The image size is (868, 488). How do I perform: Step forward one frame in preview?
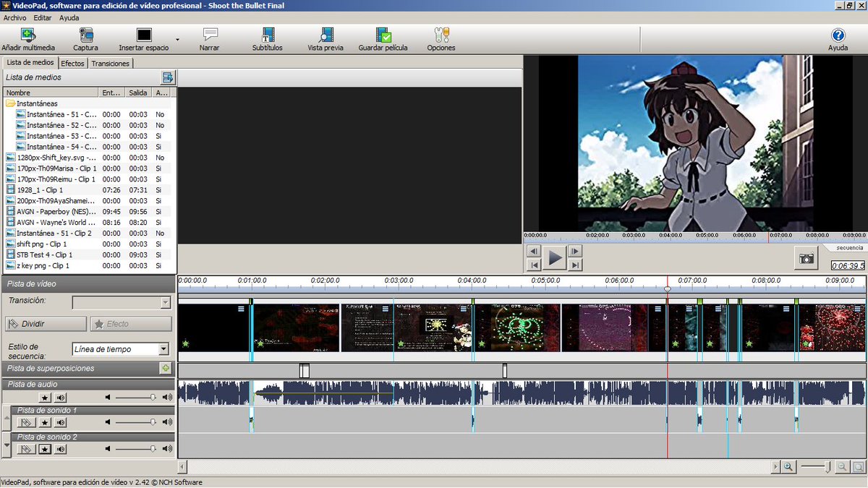(575, 251)
